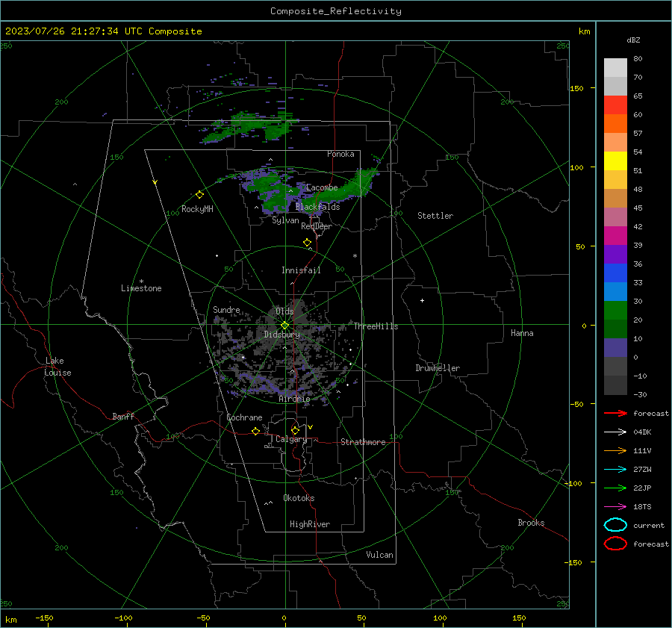Click the yellow diamond marker near RockyMH
Image resolution: width=672 pixels, height=628 pixels.
(x=199, y=195)
